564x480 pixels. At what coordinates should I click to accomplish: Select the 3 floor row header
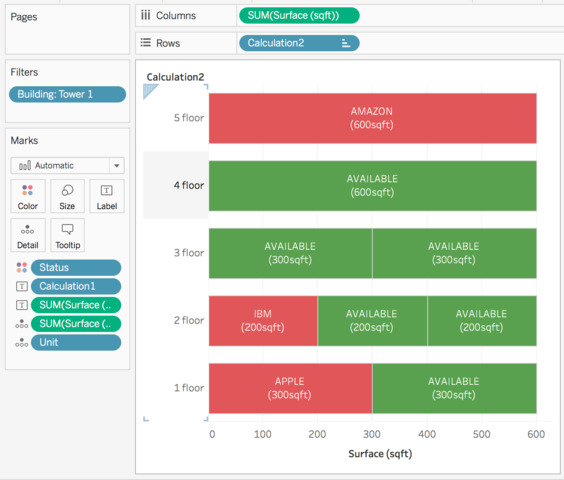click(x=189, y=253)
